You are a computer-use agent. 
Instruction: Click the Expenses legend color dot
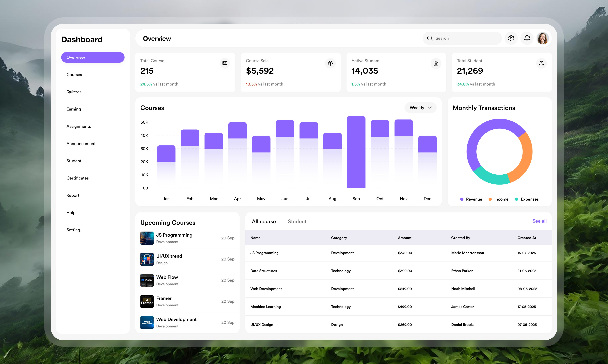pos(516,199)
